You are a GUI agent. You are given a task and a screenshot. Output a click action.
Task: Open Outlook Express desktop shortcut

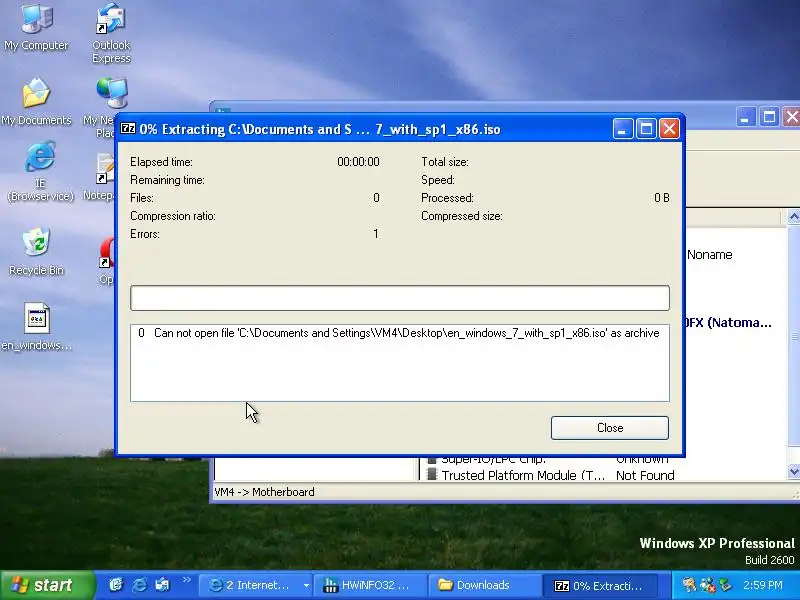coord(111,33)
